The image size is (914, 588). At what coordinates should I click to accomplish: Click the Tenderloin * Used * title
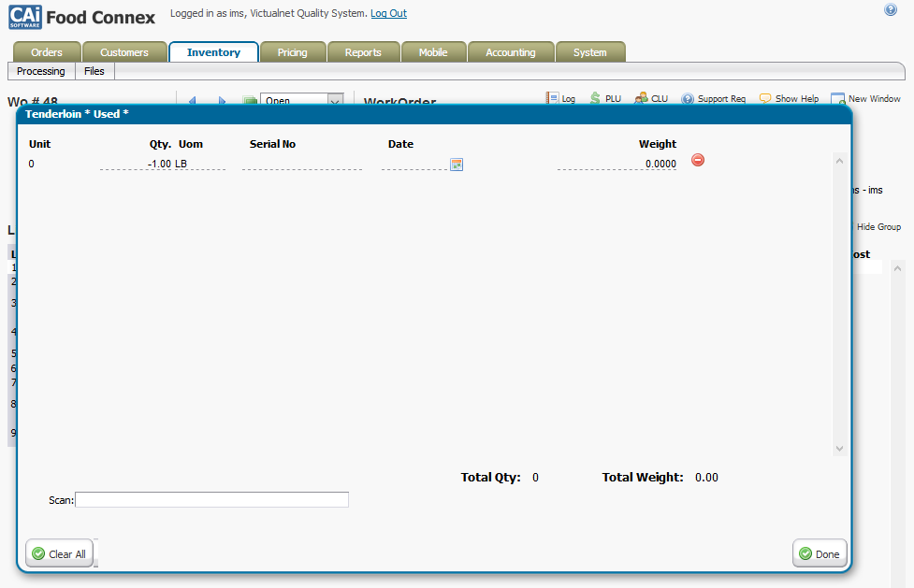pos(77,114)
